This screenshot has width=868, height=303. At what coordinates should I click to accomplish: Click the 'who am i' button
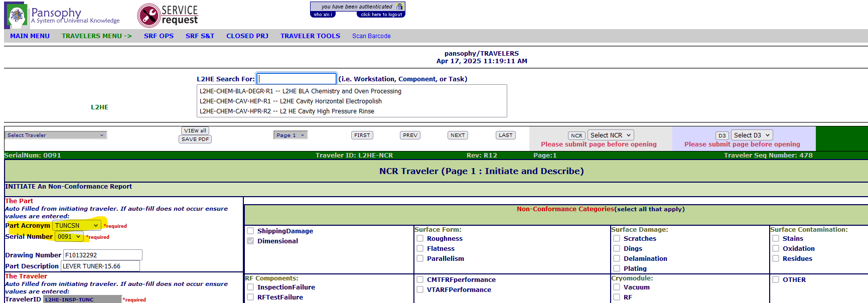323,15
